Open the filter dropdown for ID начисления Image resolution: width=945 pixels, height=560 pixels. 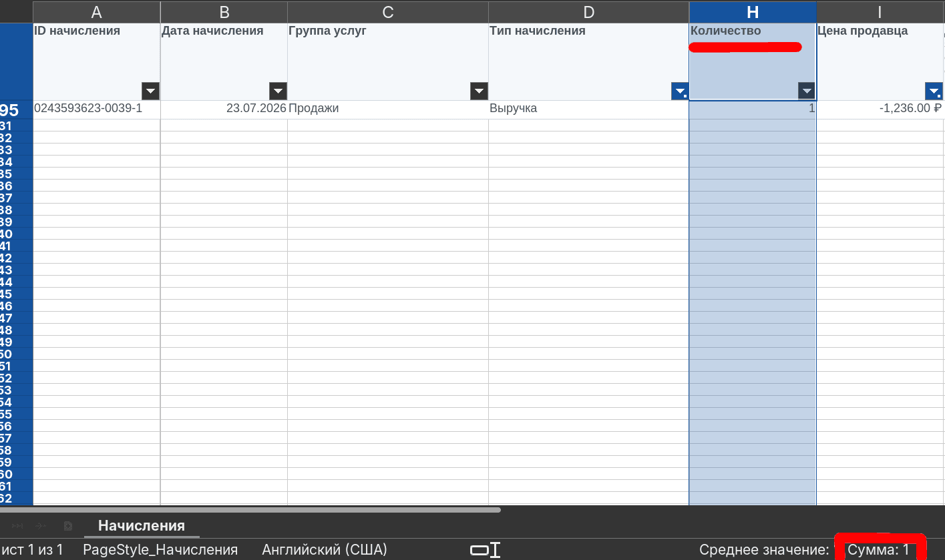click(x=150, y=91)
